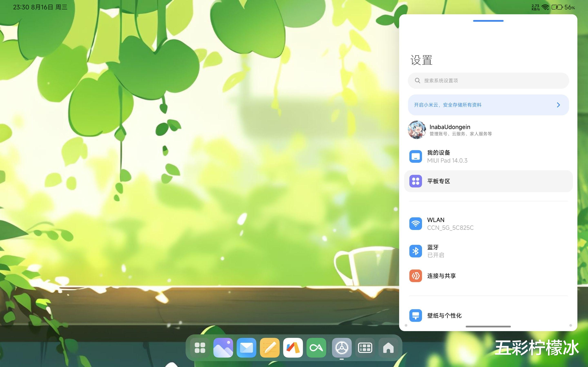Expand the Xiaomi Cloud banner chevron
The width and height of the screenshot is (588, 367).
click(558, 105)
